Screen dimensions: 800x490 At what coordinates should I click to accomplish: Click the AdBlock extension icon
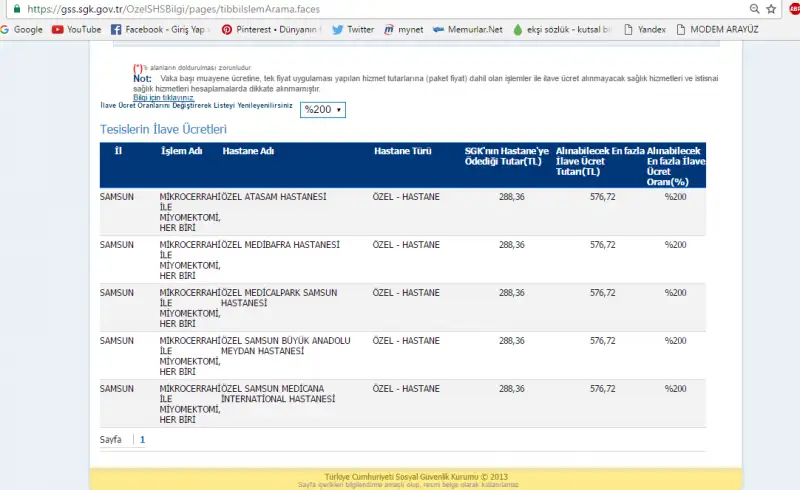tap(792, 8)
